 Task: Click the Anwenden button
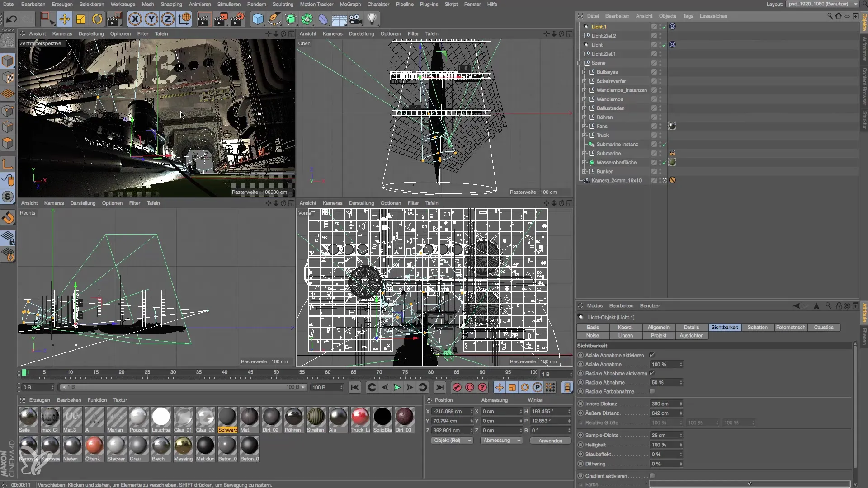[550, 441]
